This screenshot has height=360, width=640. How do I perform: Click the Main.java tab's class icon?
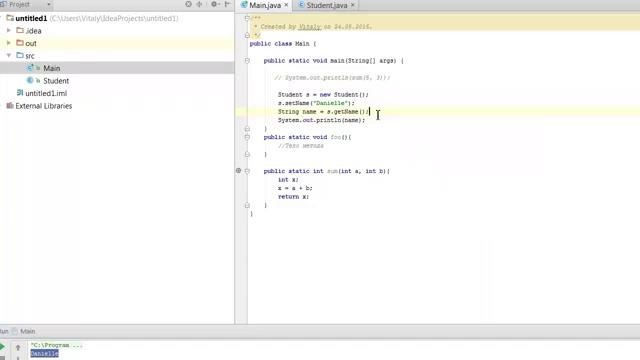click(x=244, y=5)
